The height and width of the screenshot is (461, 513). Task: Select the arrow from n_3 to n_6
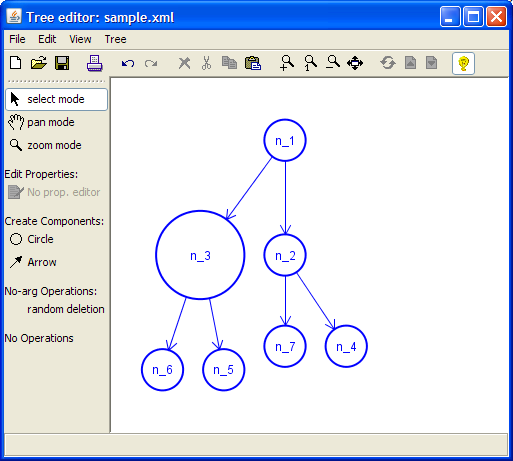tap(177, 323)
